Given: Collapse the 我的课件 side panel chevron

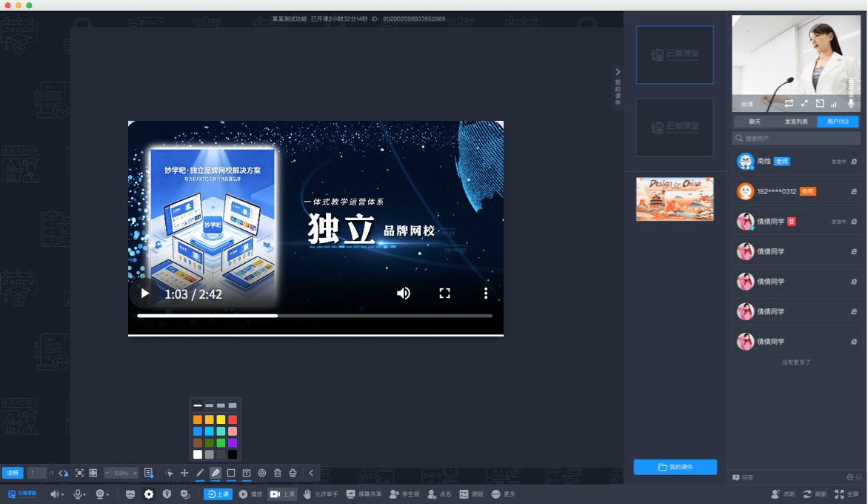Looking at the screenshot, I should click(x=618, y=72).
